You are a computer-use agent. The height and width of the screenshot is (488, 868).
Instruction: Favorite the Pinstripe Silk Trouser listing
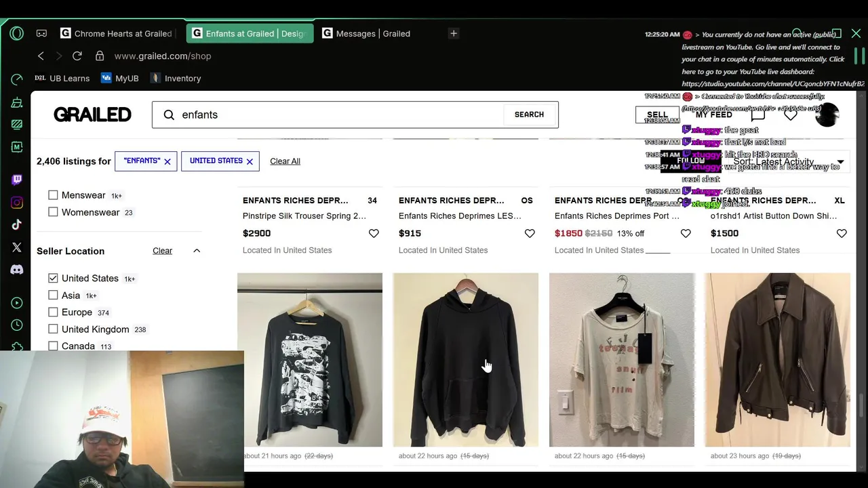point(374,233)
